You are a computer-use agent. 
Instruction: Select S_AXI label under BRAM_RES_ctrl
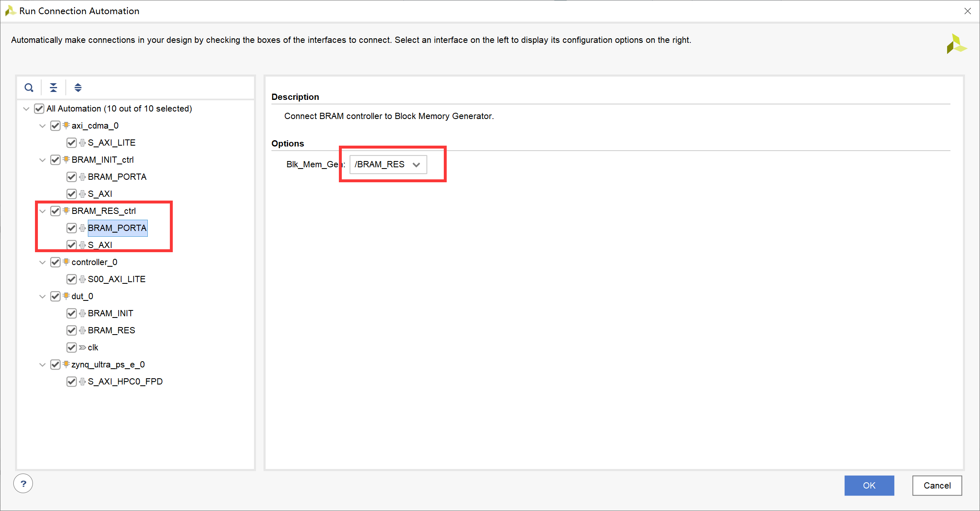100,245
